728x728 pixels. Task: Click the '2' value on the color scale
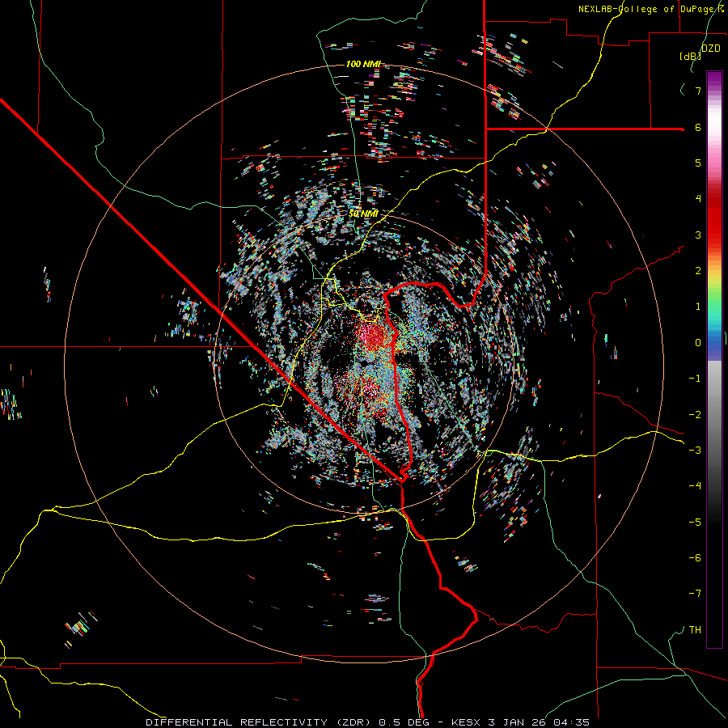click(698, 271)
